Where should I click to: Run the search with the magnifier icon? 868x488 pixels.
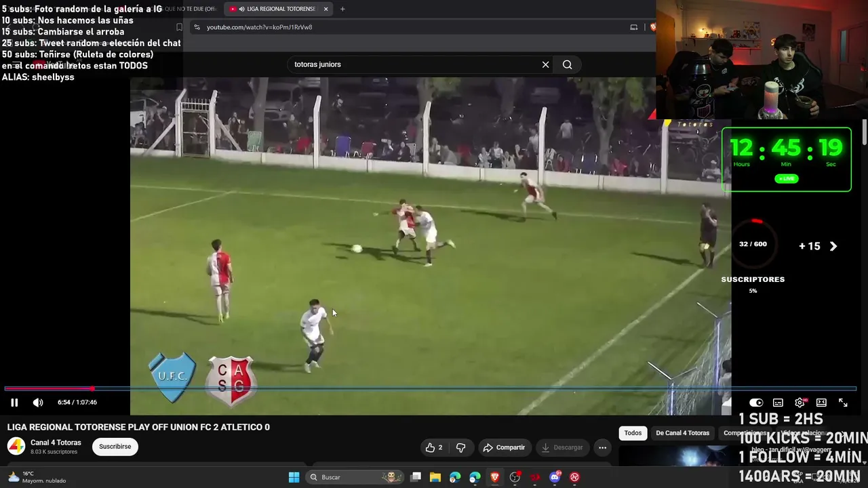[568, 64]
